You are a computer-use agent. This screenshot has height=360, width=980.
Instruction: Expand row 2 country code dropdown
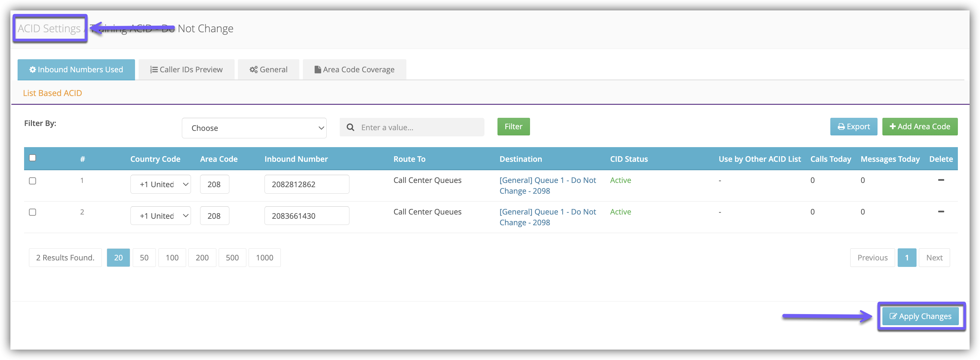[160, 216]
